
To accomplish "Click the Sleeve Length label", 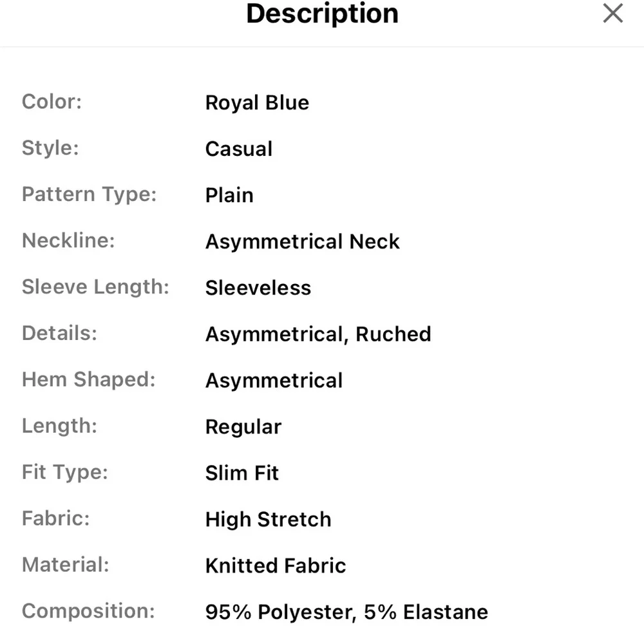I will click(95, 287).
